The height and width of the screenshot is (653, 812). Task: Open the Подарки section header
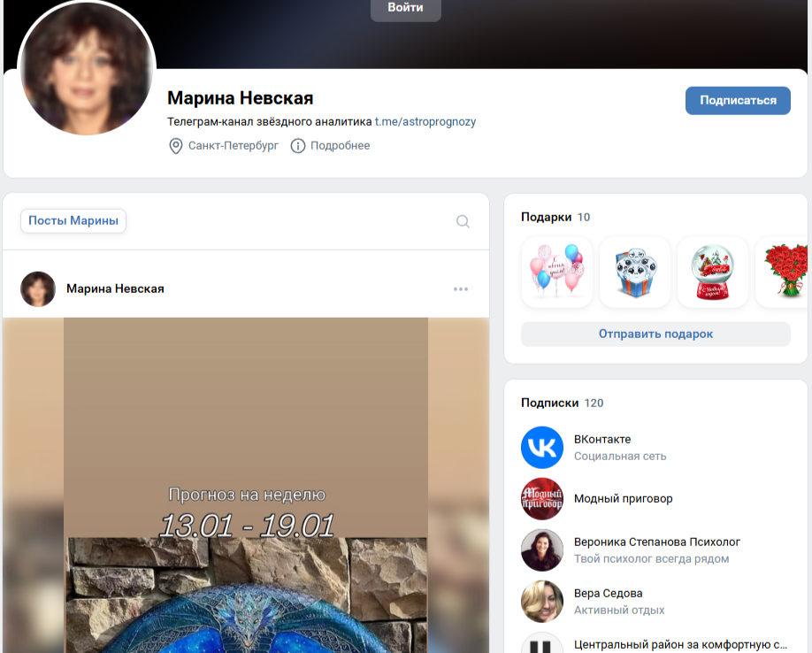(546, 217)
